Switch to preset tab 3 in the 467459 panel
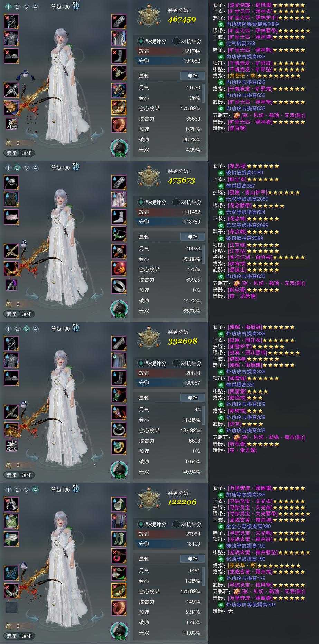319x644 pixels. pyautogui.click(x=26, y=7)
